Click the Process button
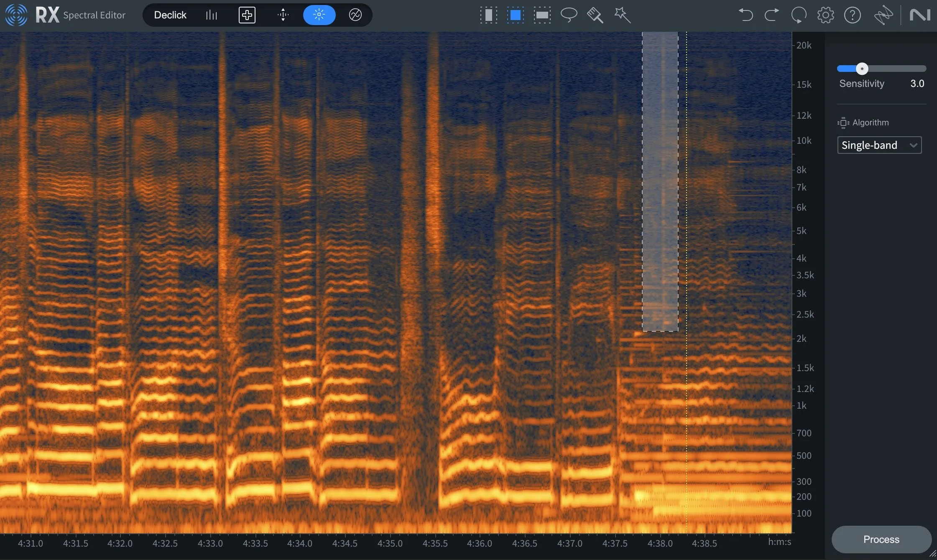 (881, 540)
